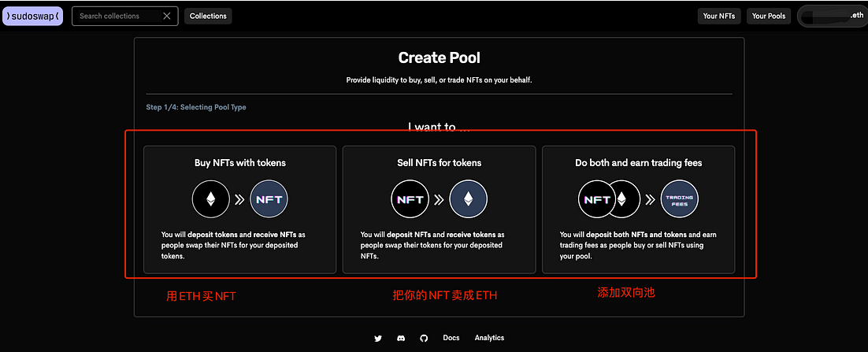868x352 pixels.
Task: Click the Buy NFTs with tokens title
Action: coord(239,163)
